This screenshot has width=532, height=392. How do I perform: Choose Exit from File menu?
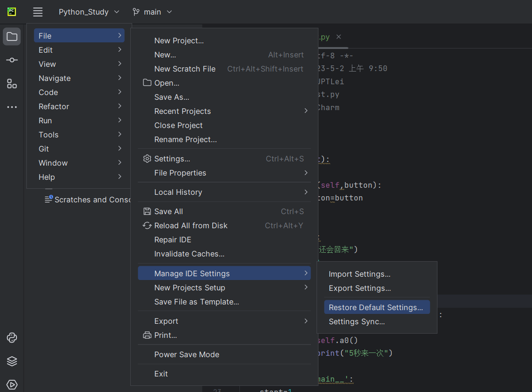click(224, 374)
